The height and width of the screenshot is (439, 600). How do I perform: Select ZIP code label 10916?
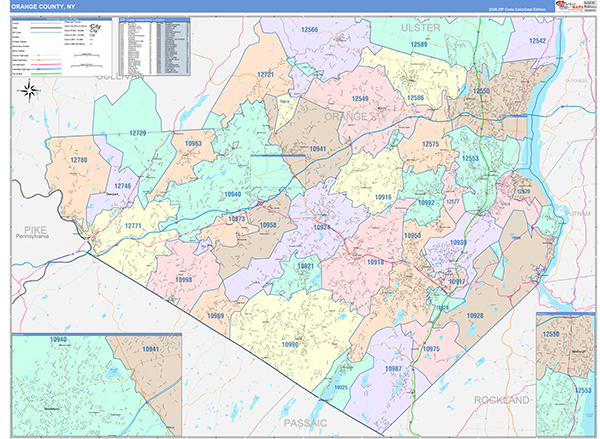[x=383, y=197]
